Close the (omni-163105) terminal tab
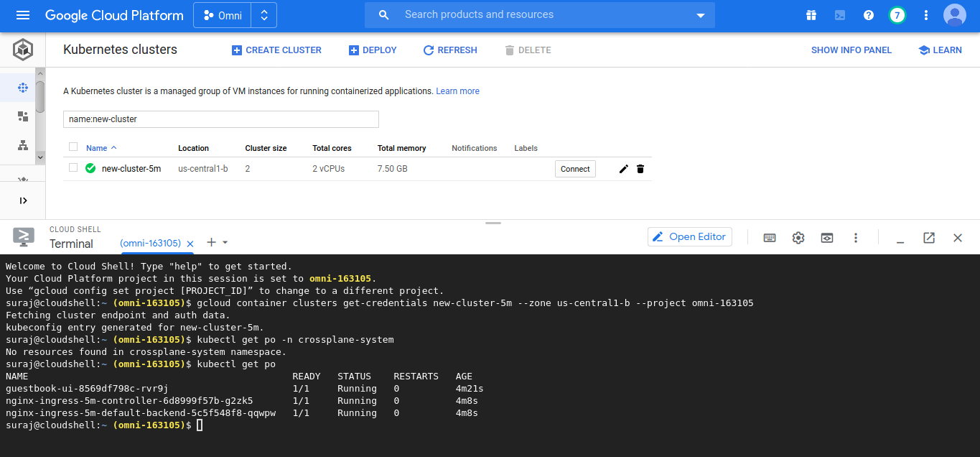 pyautogui.click(x=190, y=244)
